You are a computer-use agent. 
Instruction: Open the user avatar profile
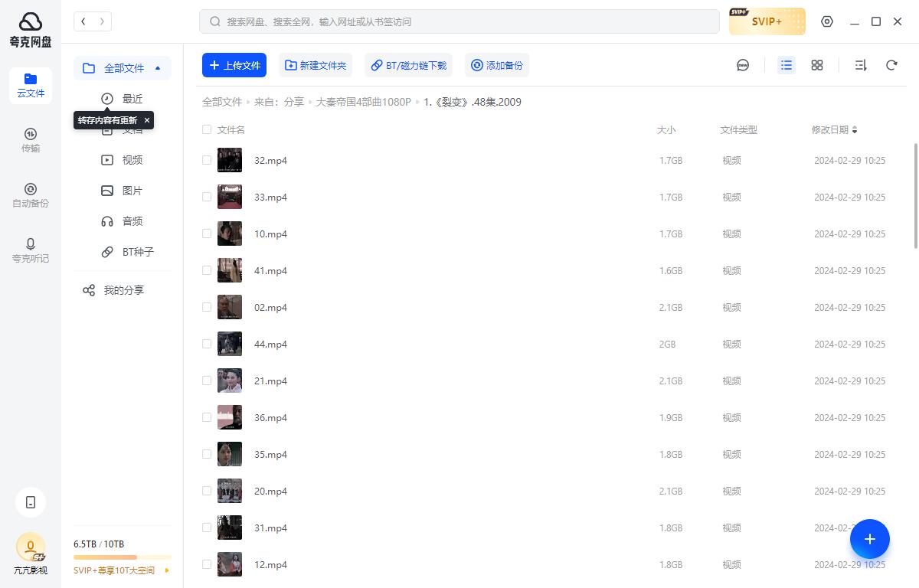(x=31, y=547)
